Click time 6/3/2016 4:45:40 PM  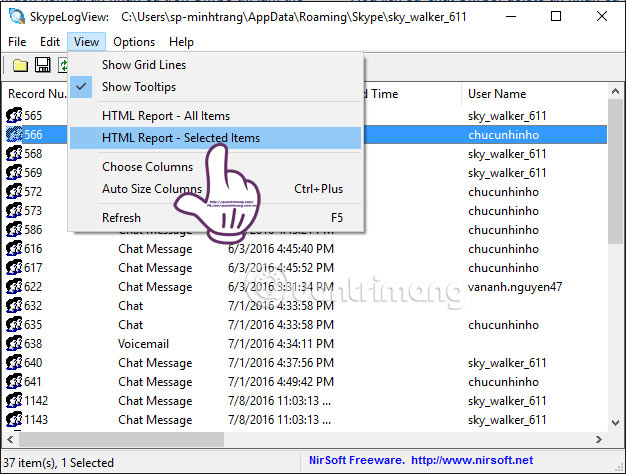click(281, 249)
